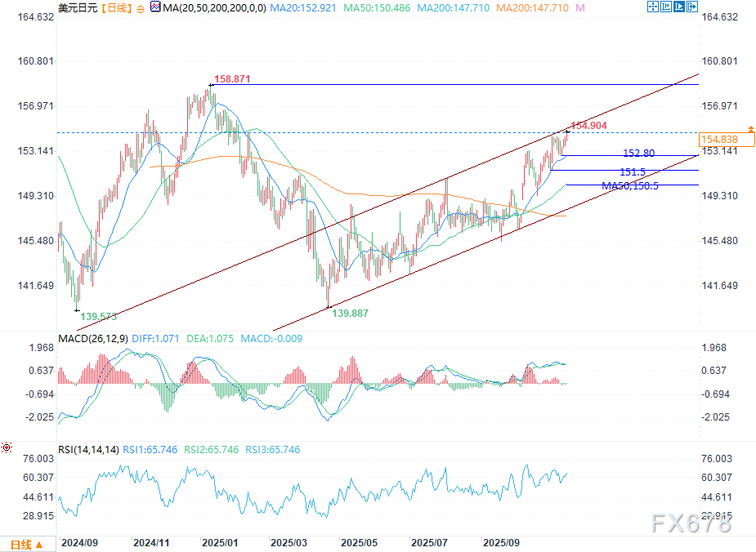Open the 【日线】 timeframe dropdown in the title

[115, 7]
